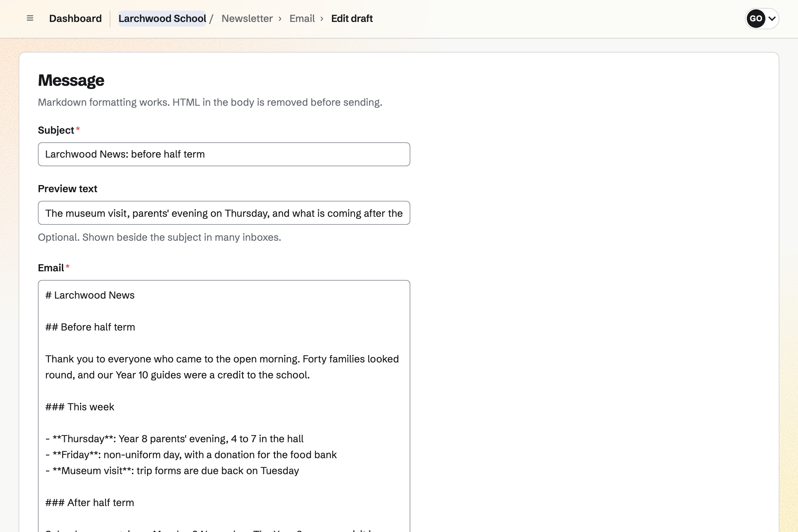Viewport: 798px width, 532px height.
Task: Click the Edit draft breadcrumb
Action: pos(352,18)
